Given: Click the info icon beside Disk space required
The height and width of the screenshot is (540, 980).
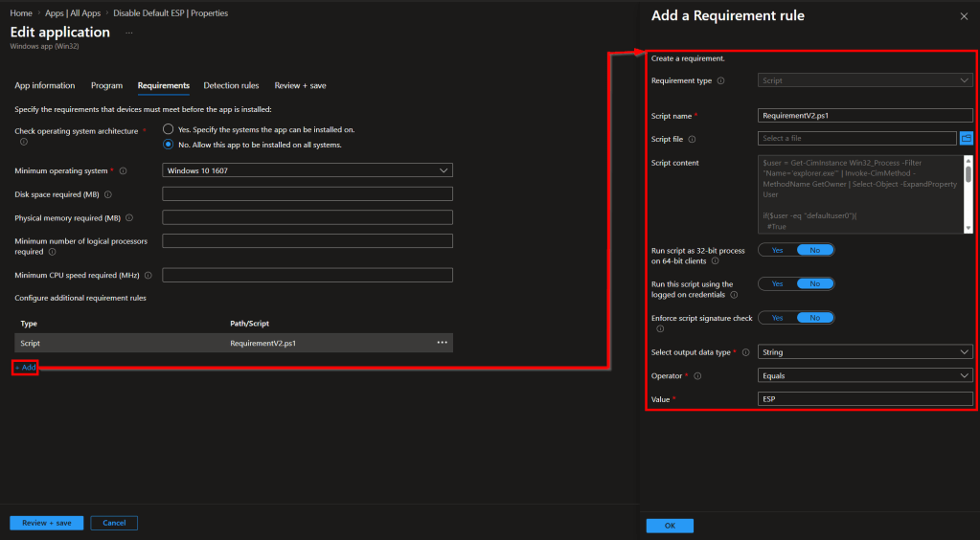Looking at the screenshot, I should click(108, 194).
